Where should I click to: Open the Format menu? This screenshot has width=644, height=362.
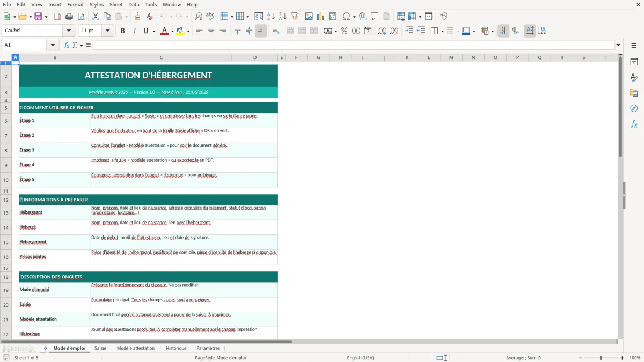[x=76, y=4]
